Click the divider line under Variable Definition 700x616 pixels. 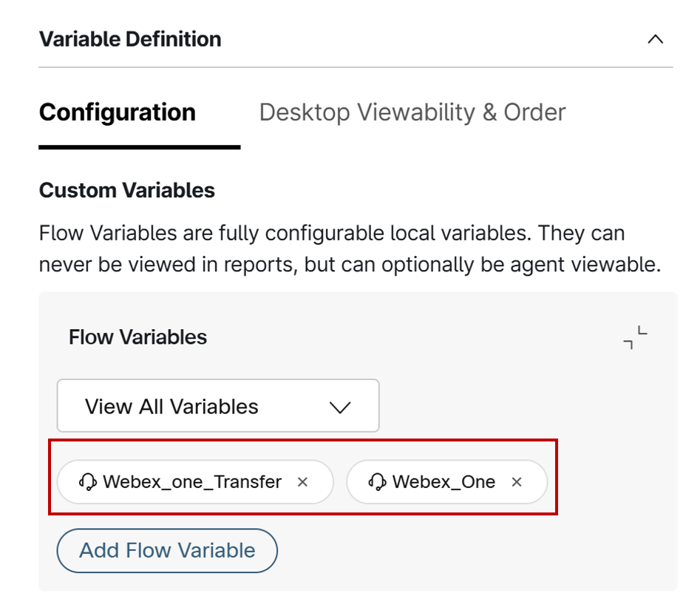356,67
